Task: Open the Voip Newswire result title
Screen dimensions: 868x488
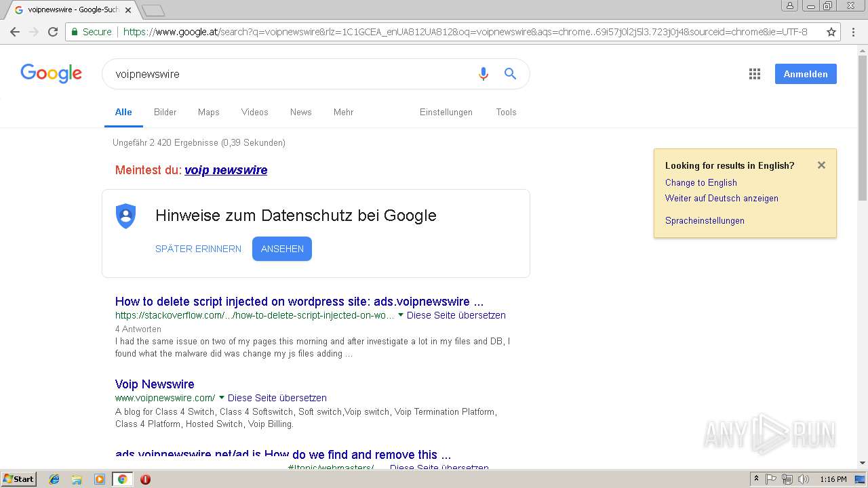Action: click(155, 384)
